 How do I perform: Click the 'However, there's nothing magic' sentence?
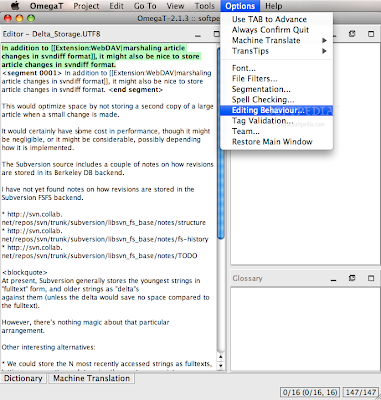85,326
